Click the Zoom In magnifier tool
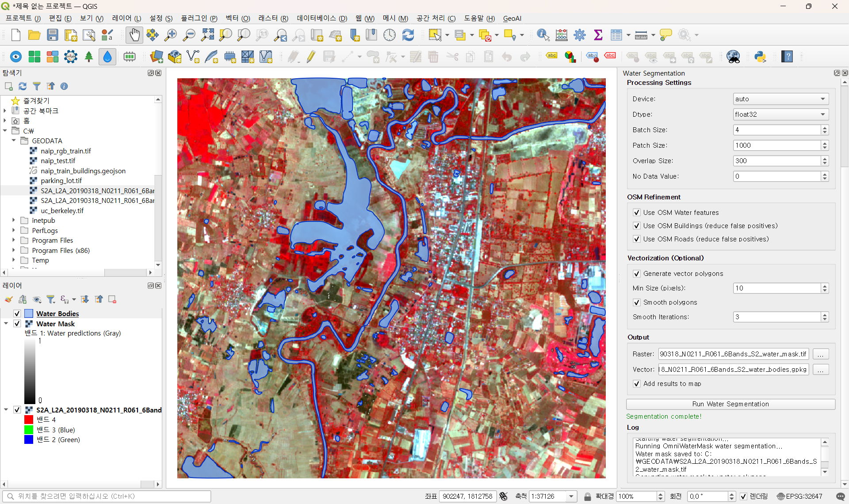 tap(171, 35)
